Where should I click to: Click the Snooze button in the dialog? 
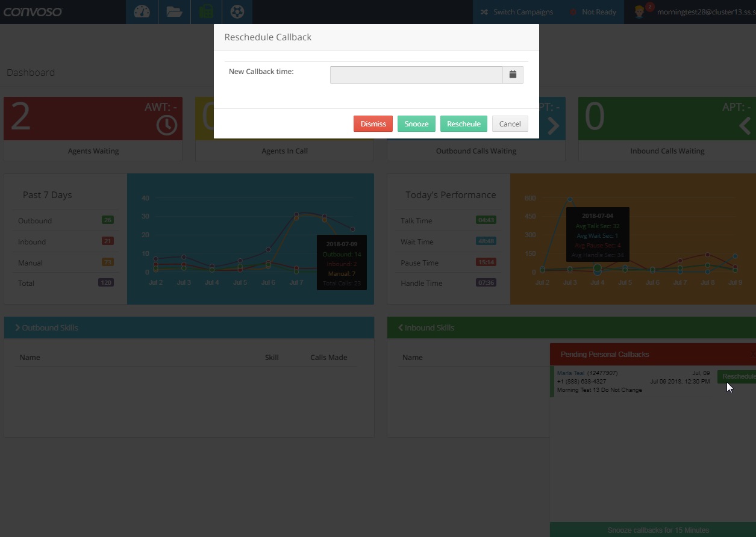click(x=416, y=124)
